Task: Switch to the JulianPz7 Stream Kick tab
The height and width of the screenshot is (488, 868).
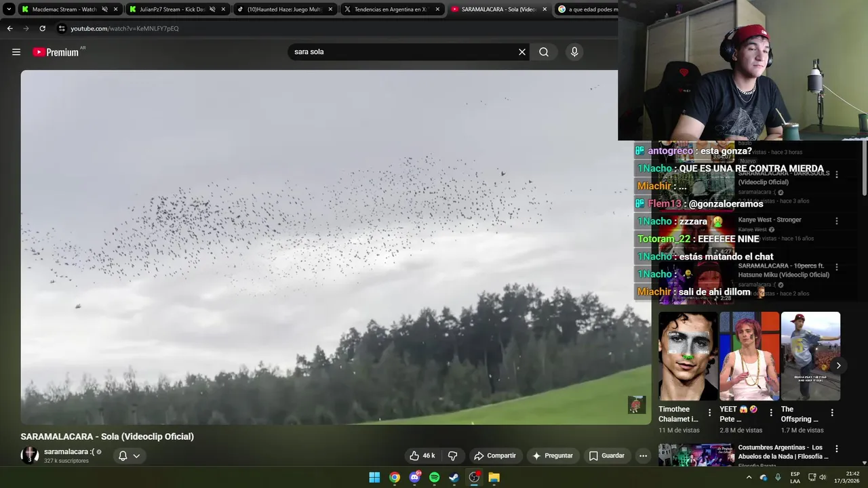Action: [x=177, y=9]
